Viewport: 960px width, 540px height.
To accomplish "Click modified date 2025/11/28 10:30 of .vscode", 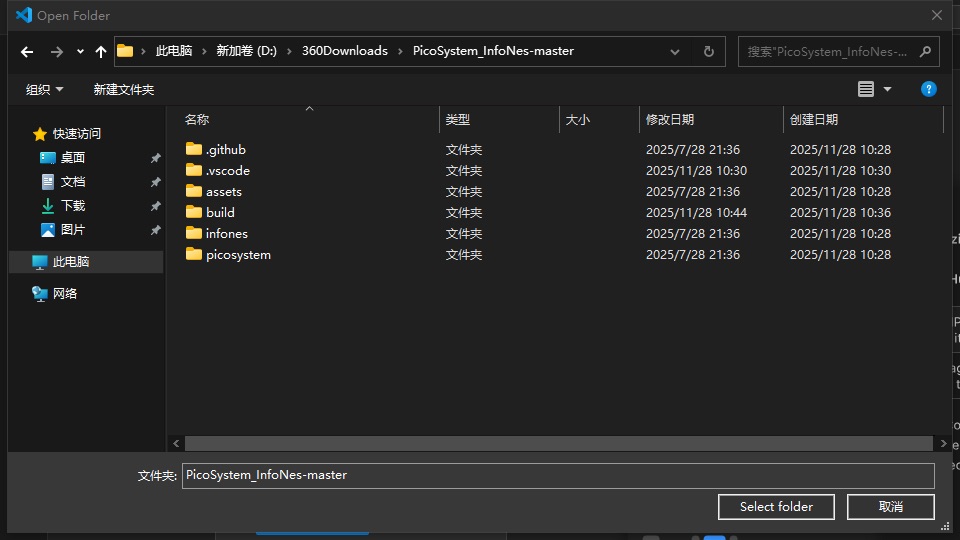I will pos(696,170).
